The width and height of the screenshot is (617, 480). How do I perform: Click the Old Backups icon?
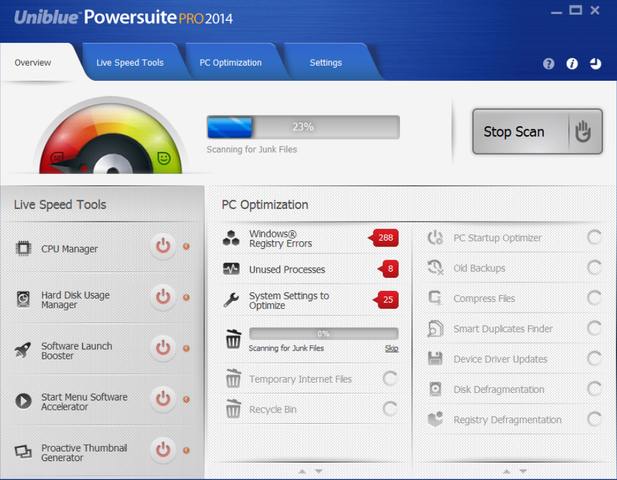tap(435, 268)
